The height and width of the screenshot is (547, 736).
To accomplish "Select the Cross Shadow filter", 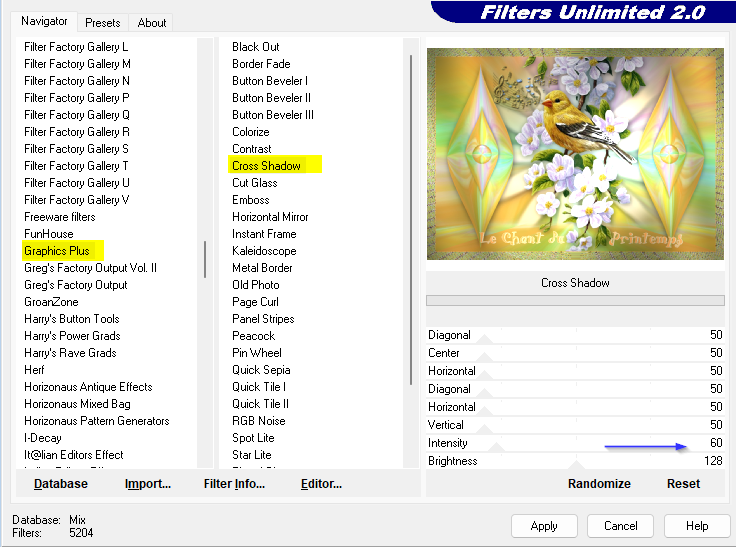I will pyautogui.click(x=266, y=166).
